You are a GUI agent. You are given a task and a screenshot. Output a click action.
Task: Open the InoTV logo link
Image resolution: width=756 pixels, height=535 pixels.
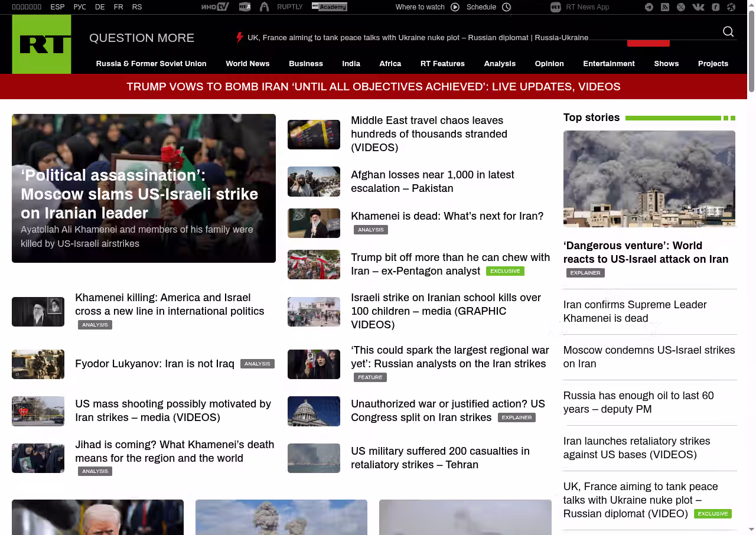pos(215,7)
